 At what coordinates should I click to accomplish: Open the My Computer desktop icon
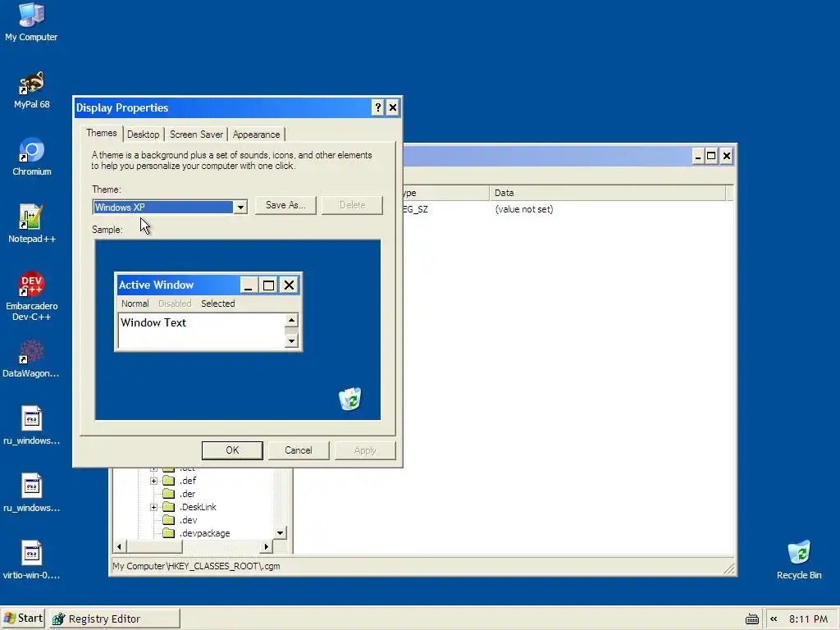coord(31,22)
